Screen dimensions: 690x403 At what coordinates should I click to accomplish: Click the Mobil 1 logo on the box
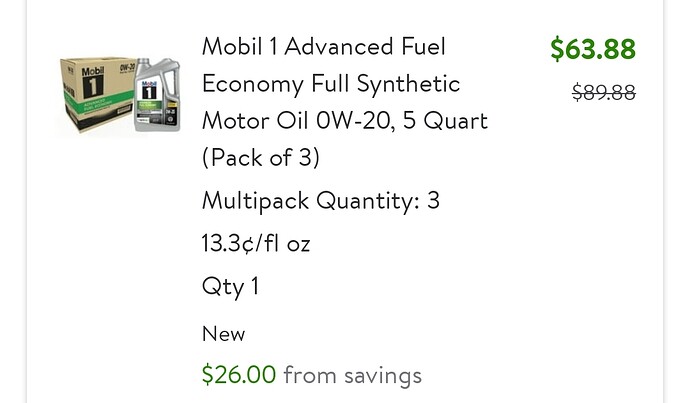pos(92,82)
